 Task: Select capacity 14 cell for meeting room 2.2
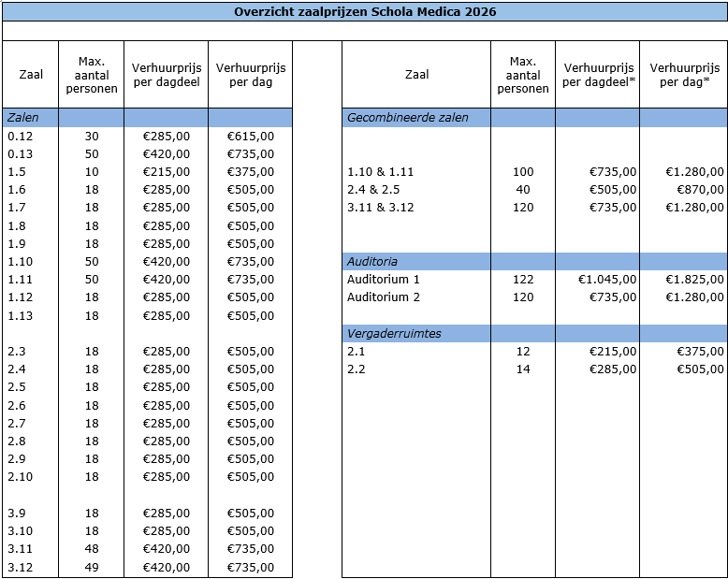pyautogui.click(x=523, y=369)
